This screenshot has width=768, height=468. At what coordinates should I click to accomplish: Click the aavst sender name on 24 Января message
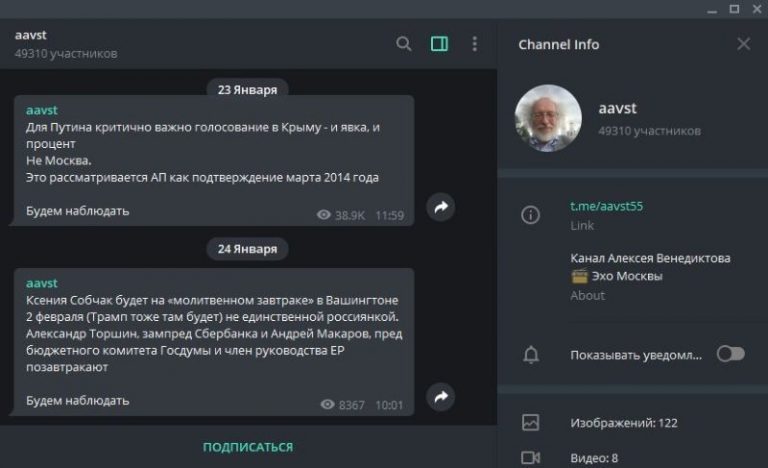pos(42,283)
